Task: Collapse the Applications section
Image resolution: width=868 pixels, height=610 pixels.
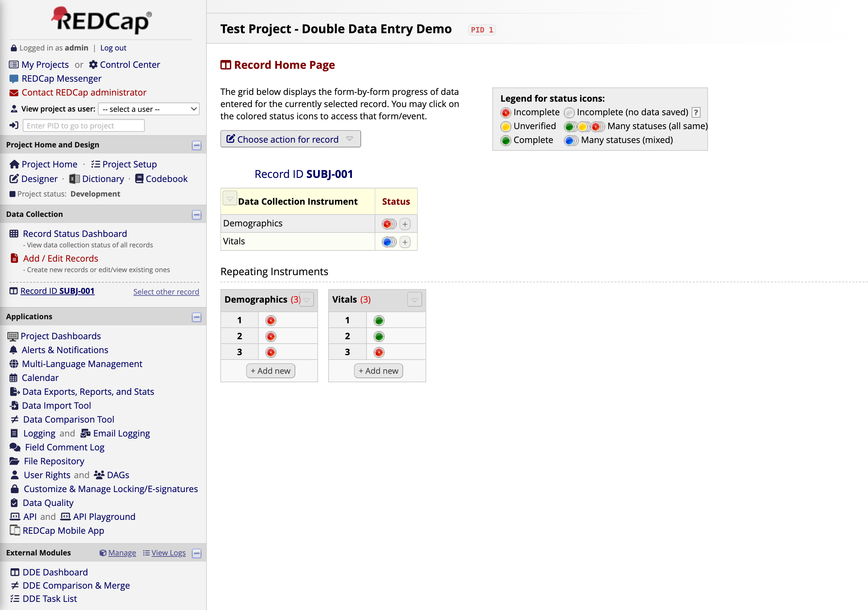Action: [x=197, y=317]
